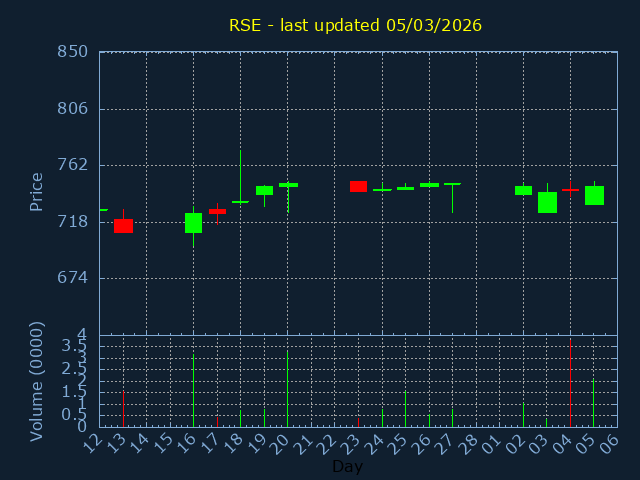Click the 'Price' axis title

coord(37,191)
